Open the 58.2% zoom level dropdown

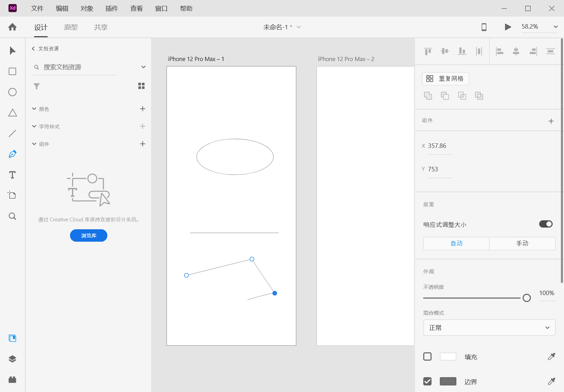click(x=555, y=27)
